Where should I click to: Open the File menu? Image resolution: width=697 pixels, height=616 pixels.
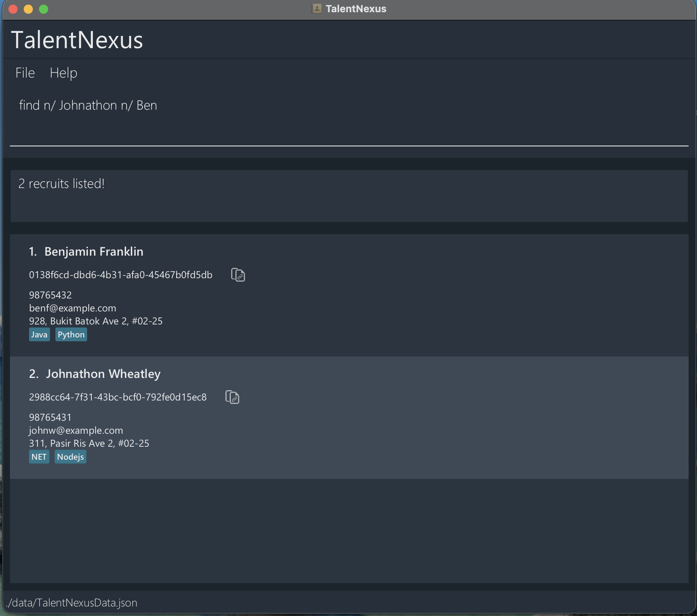tap(25, 73)
